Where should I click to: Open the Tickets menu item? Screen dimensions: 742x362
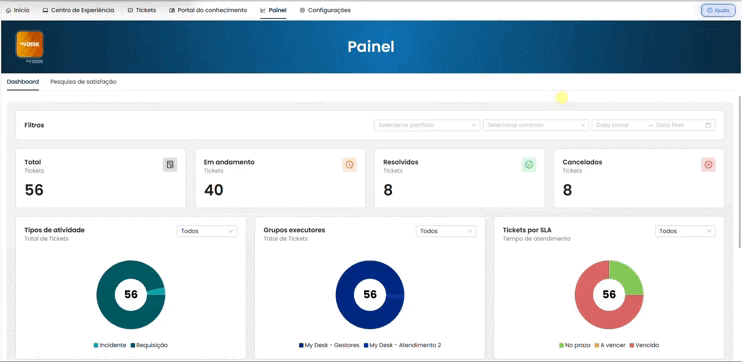141,10
